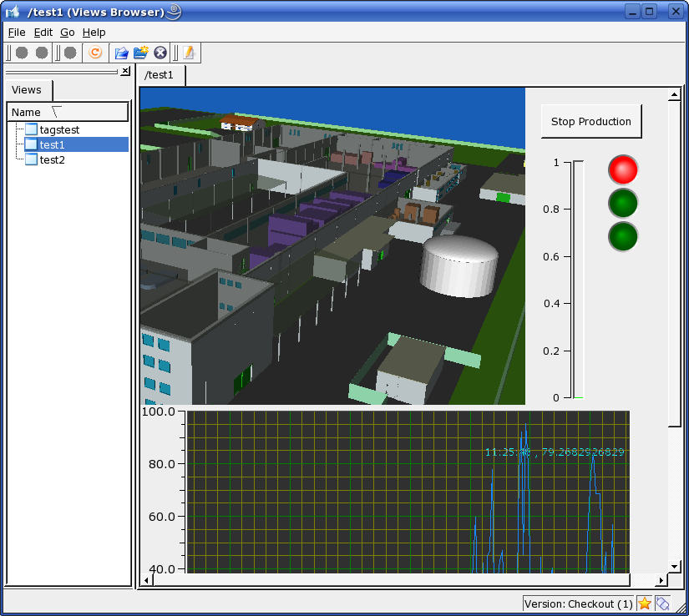The height and width of the screenshot is (616, 689).
Task: Open the File menu
Action: tap(16, 32)
